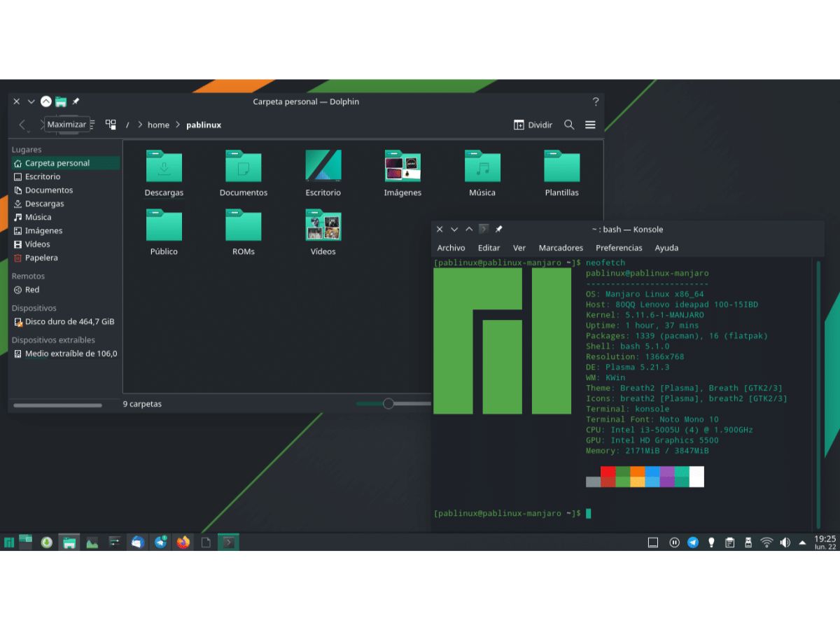Viewport: 840px width, 630px height.
Task: Open Papelera in the sidebar
Action: pyautogui.click(x=65, y=258)
